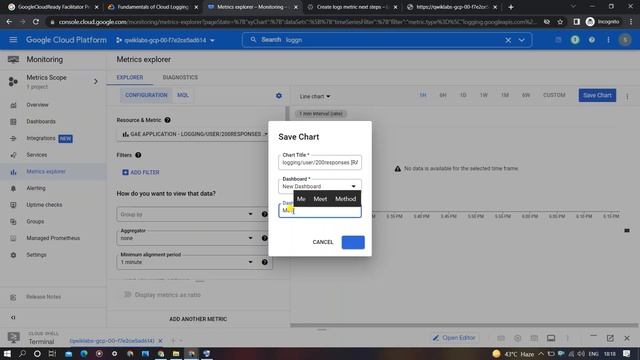
Task: Select the MQL tab
Action: [183, 95]
